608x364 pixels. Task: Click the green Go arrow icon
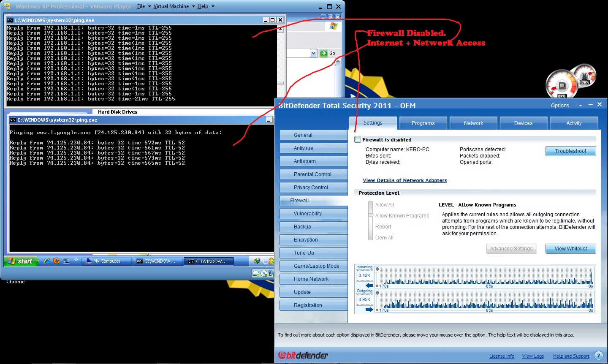pyautogui.click(x=324, y=53)
